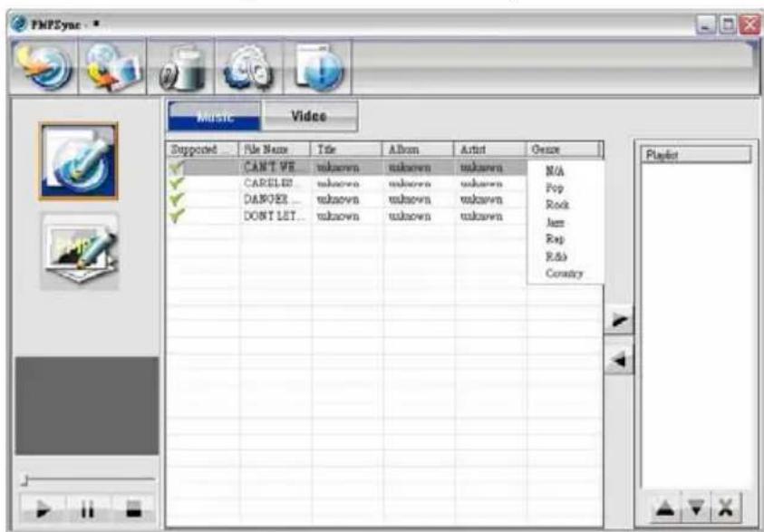
Task: Choose Pop in genre menu
Action: [x=555, y=188]
